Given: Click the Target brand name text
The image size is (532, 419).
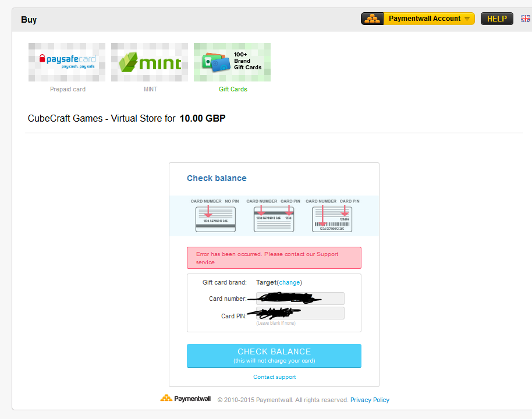Looking at the screenshot, I should click(266, 282).
